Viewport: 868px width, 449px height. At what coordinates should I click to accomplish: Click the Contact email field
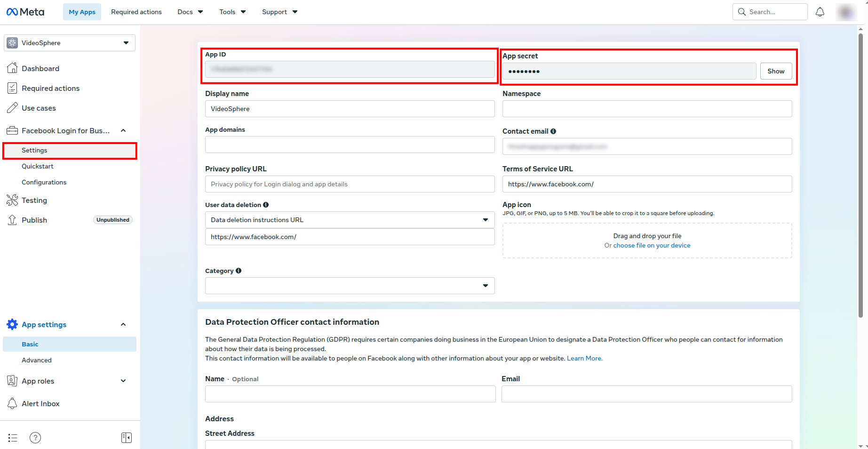(647, 146)
